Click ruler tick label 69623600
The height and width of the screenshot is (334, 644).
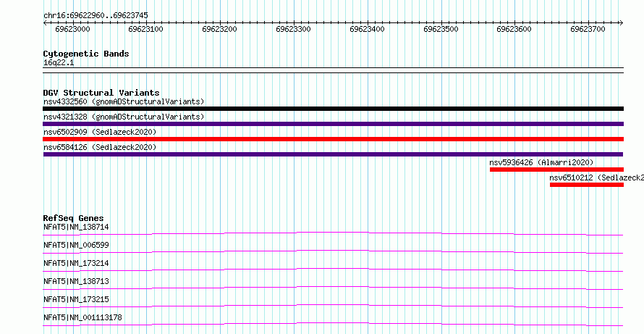click(x=514, y=29)
